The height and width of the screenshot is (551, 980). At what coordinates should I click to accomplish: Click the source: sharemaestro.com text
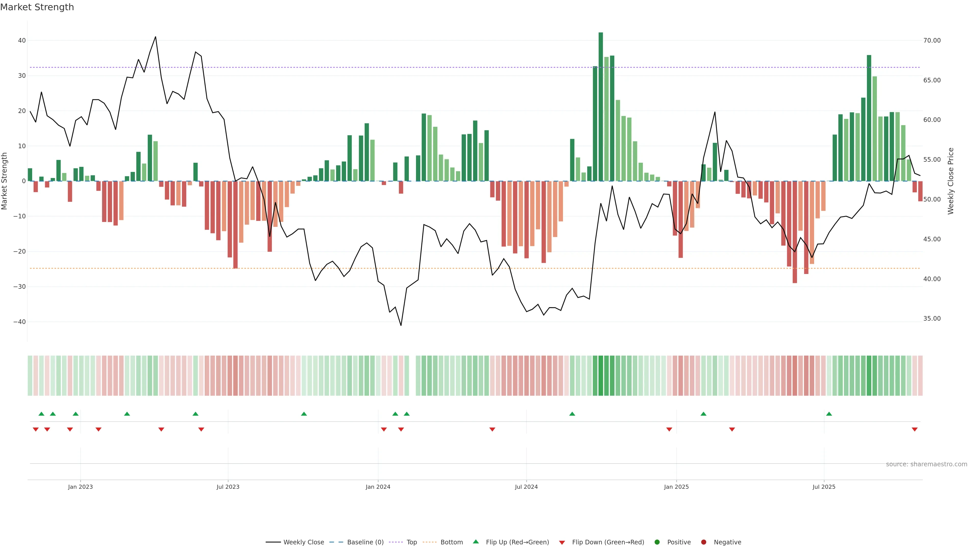pyautogui.click(x=926, y=464)
